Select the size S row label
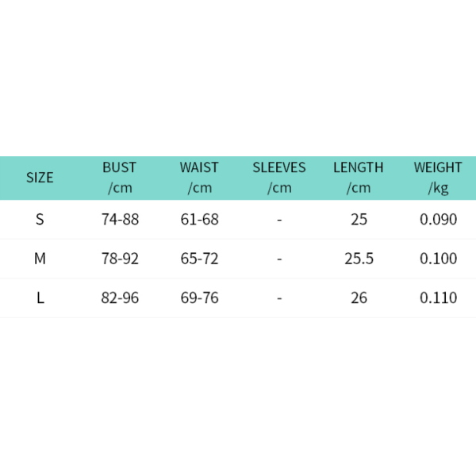The height and width of the screenshot is (476, 476). tap(40, 219)
